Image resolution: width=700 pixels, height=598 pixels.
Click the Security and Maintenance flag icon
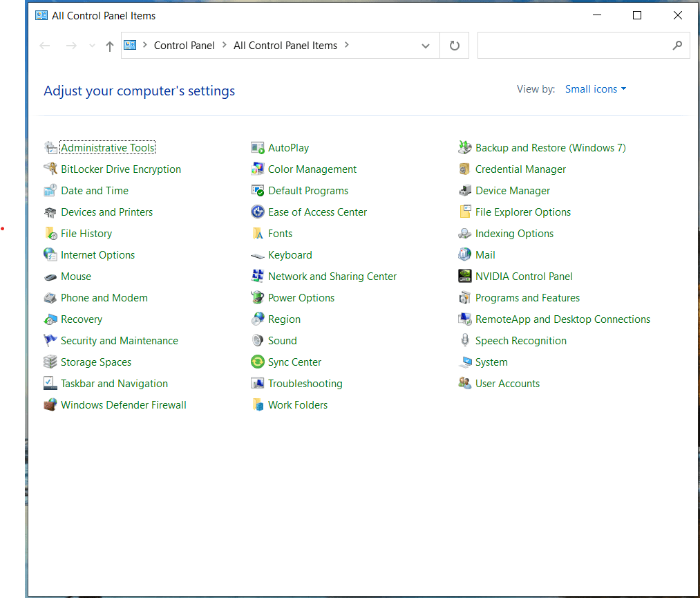pos(50,341)
